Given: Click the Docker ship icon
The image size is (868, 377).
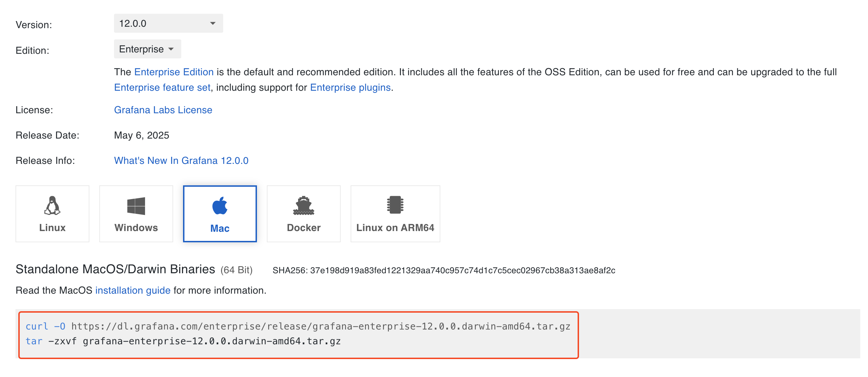Looking at the screenshot, I should pyautogui.click(x=304, y=206).
